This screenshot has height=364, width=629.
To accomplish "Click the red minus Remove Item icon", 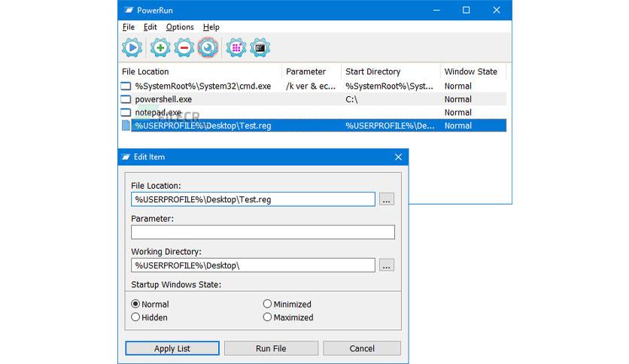I will [x=184, y=47].
